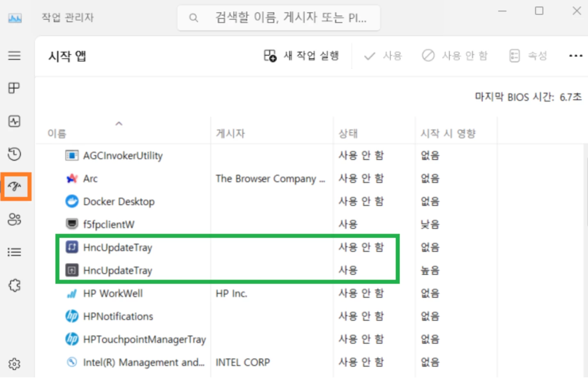Maximize the Task Manager window
The height and width of the screenshot is (379, 588).
pyautogui.click(x=539, y=11)
